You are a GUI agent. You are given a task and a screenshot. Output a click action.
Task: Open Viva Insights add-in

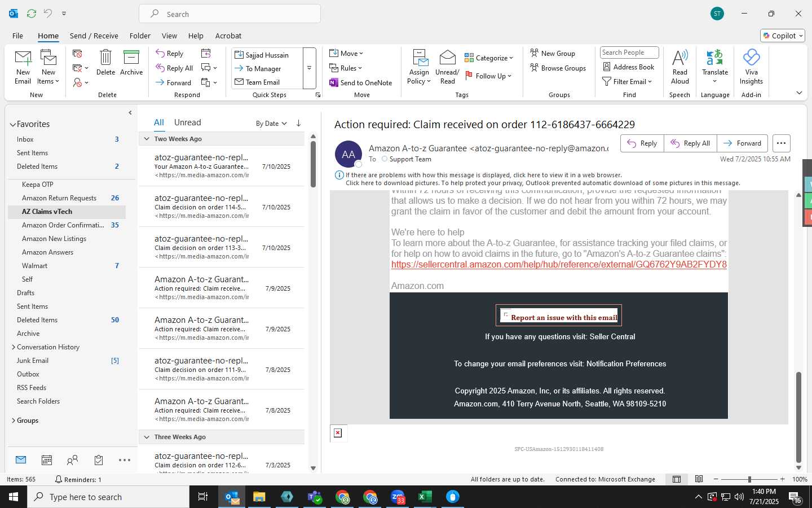pos(751,67)
